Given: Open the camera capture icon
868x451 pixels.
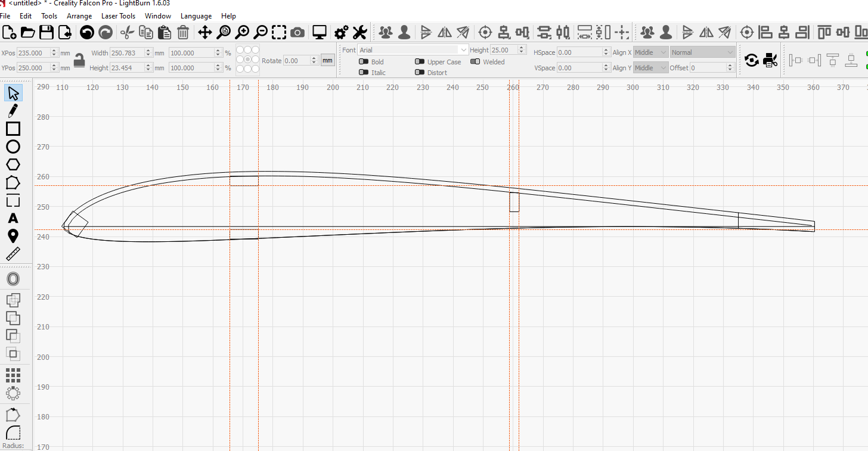Looking at the screenshot, I should click(x=297, y=32).
